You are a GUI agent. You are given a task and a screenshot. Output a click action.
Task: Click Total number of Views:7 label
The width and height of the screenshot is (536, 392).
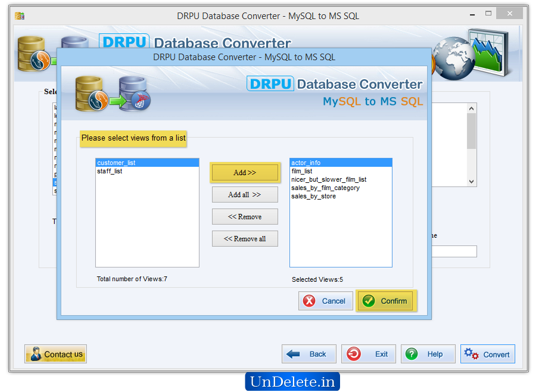pyautogui.click(x=132, y=279)
